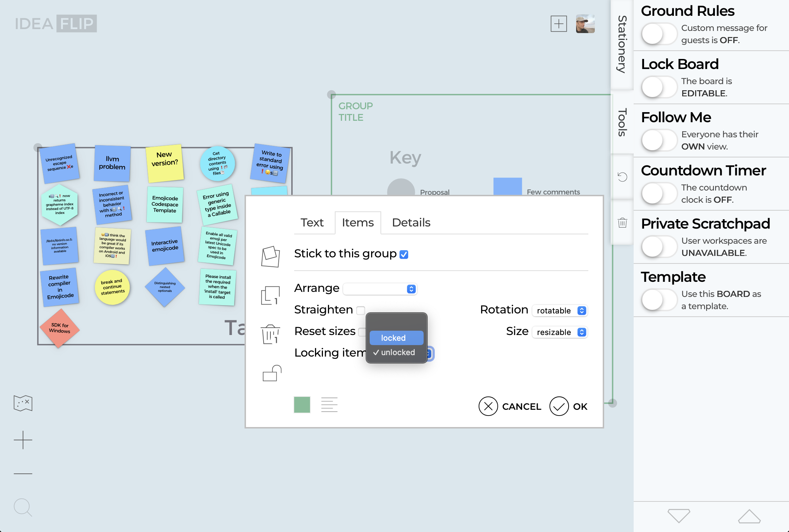Image resolution: width=789 pixels, height=532 pixels.
Task: Click the green color swatch
Action: click(302, 405)
